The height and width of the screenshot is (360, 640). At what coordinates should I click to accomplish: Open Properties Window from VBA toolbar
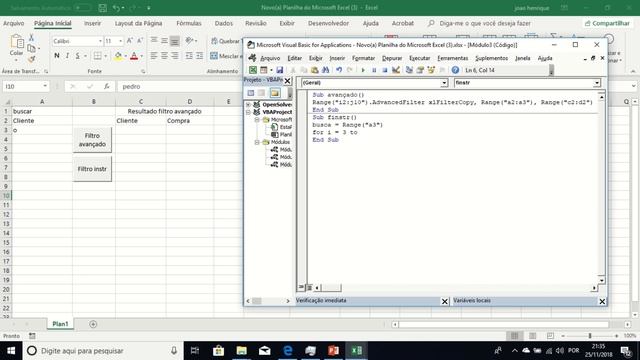(x=420, y=70)
